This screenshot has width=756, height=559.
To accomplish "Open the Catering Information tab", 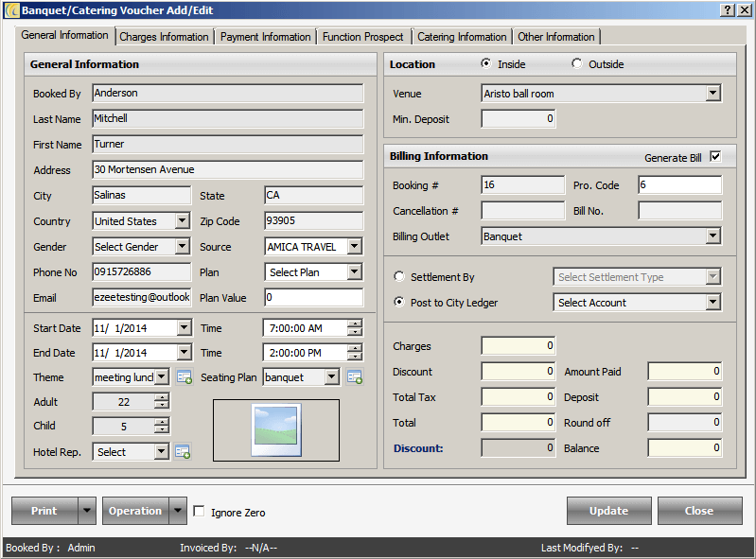I will tap(462, 37).
